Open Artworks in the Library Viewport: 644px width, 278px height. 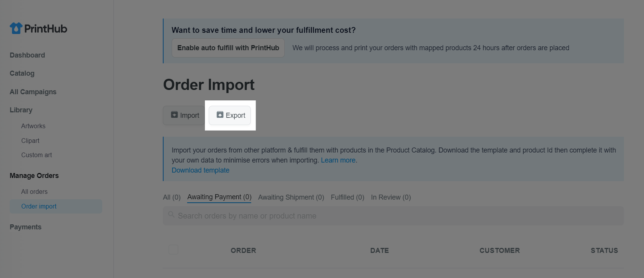pyautogui.click(x=33, y=126)
